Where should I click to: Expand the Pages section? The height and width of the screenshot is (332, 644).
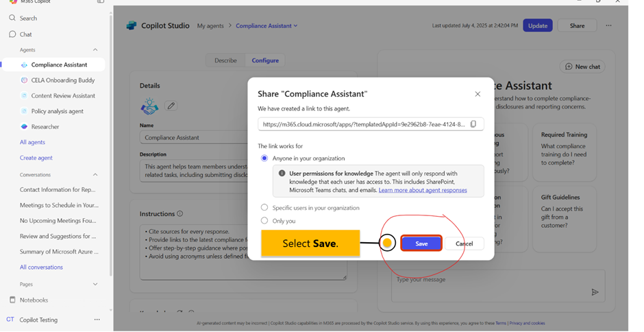pyautogui.click(x=95, y=284)
